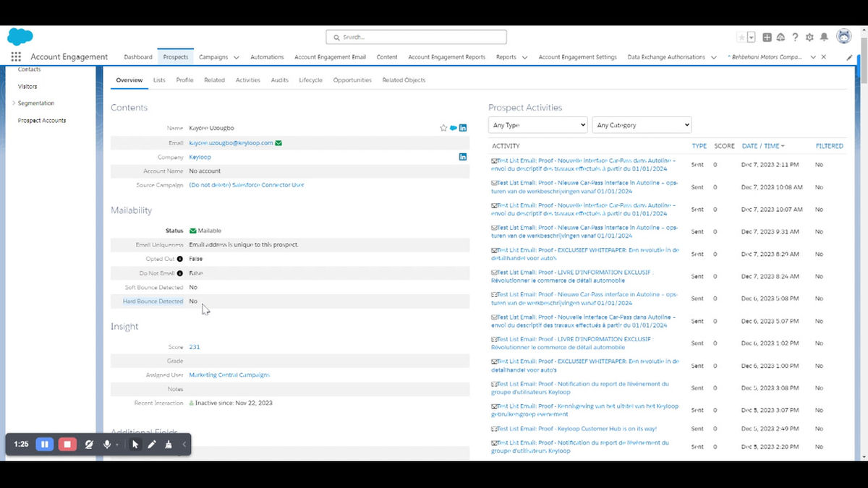Open the Reports tab dropdown chevron
This screenshot has width=868, height=488.
524,57
